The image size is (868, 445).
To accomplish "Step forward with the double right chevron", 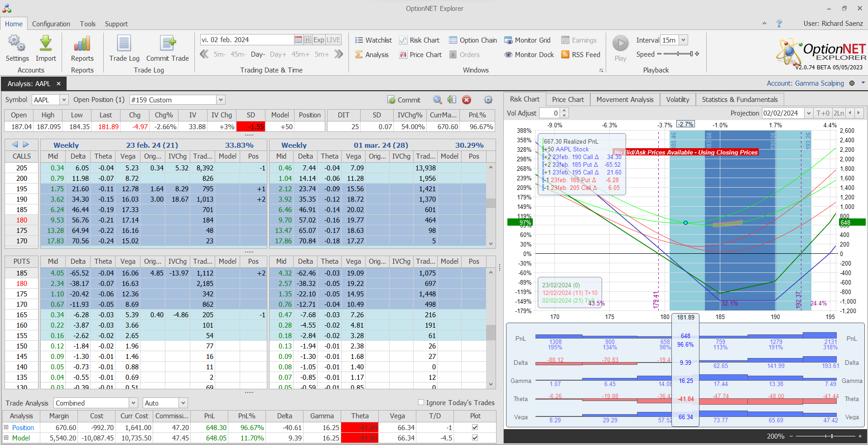I will [338, 54].
